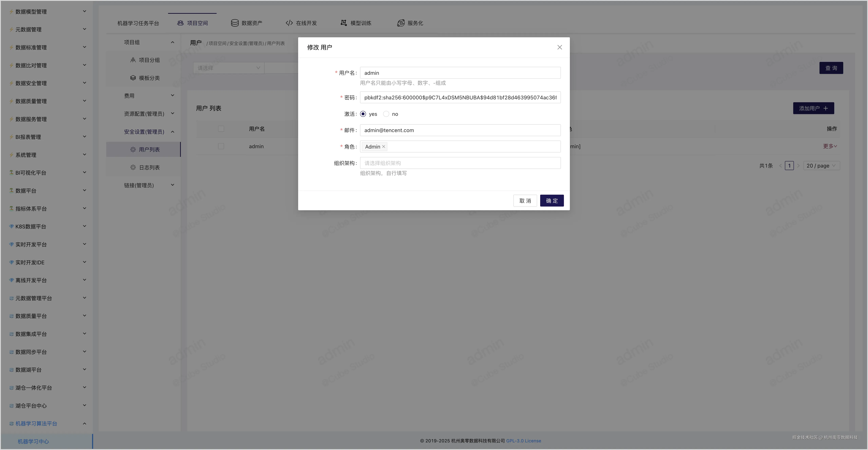Open the GPL-3.0 License link
The image size is (868, 450).
click(524, 441)
